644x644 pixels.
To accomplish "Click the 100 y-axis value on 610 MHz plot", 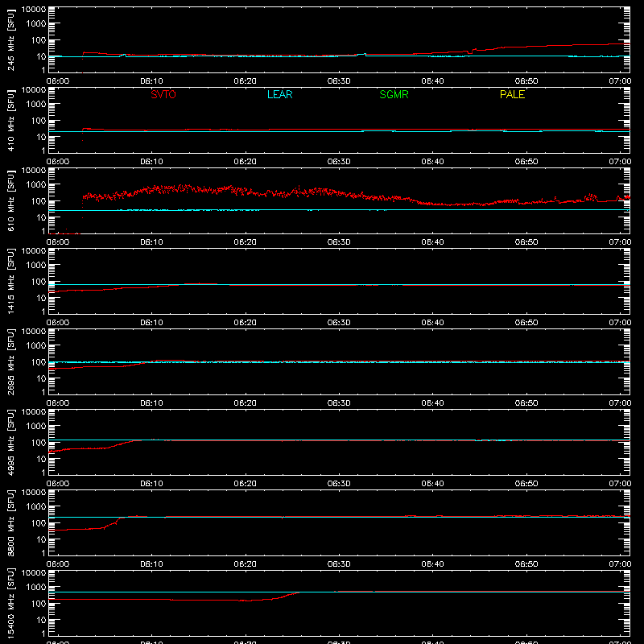I will click(39, 201).
